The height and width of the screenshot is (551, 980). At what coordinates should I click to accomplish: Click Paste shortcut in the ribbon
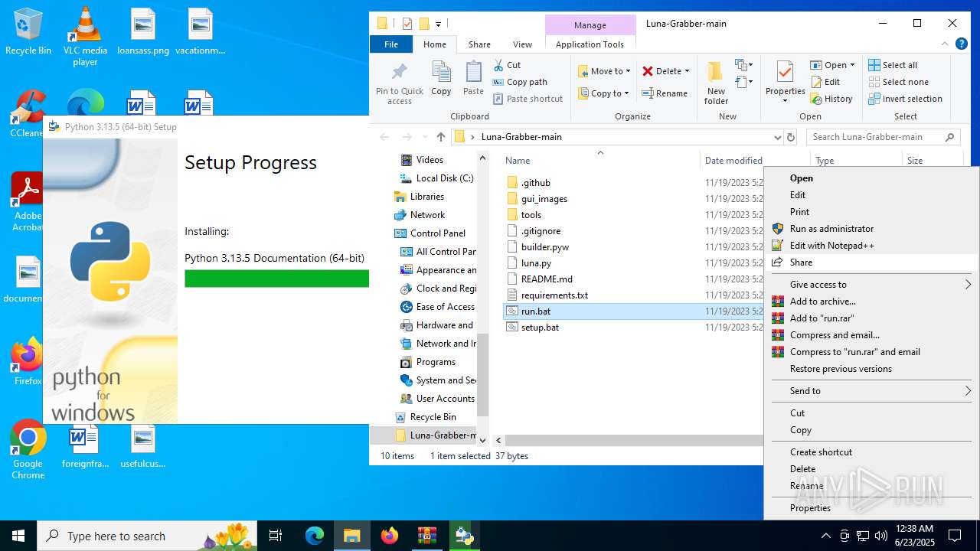pyautogui.click(x=528, y=99)
